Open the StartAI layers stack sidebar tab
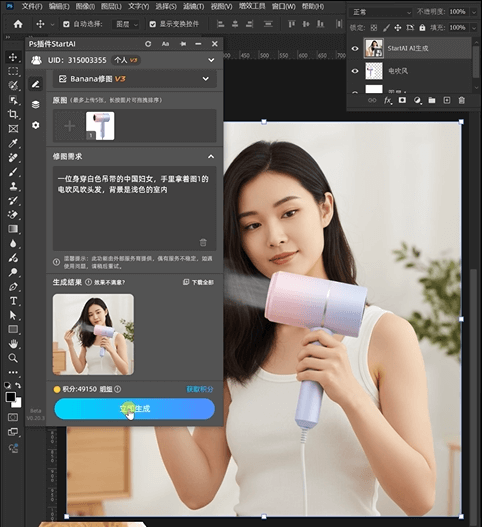 (x=36, y=105)
